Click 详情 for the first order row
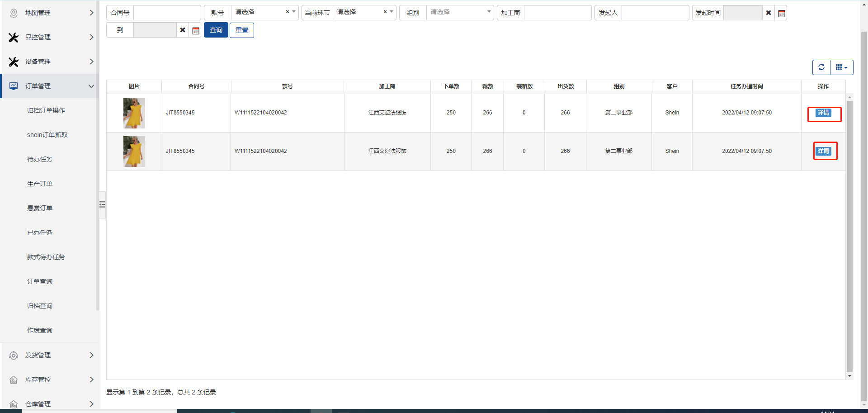The height and width of the screenshot is (413, 868). click(x=823, y=113)
